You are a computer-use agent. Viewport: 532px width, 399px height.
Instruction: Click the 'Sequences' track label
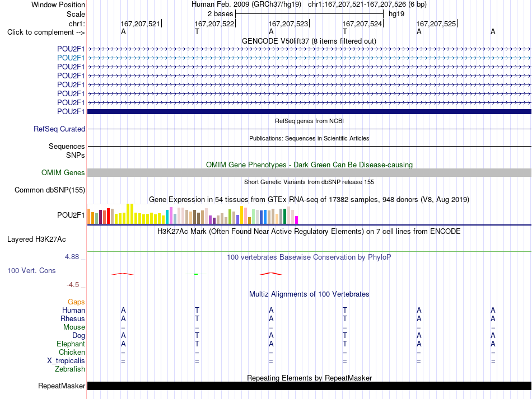pyautogui.click(x=67, y=146)
